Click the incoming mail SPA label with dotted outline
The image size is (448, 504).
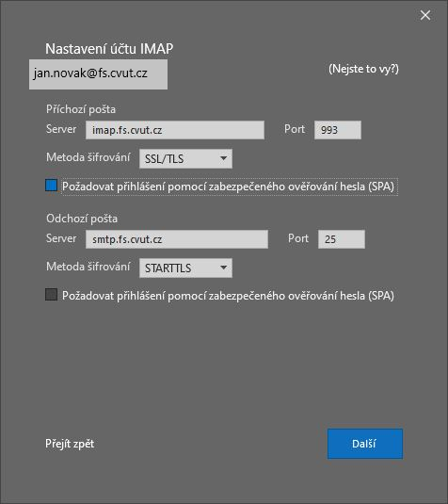coord(230,187)
